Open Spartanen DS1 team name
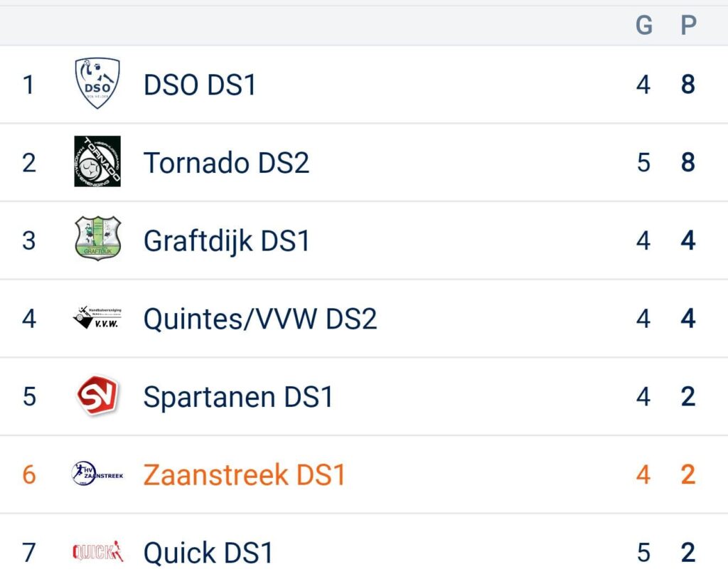Screen dimensions: 728x584 click(237, 397)
